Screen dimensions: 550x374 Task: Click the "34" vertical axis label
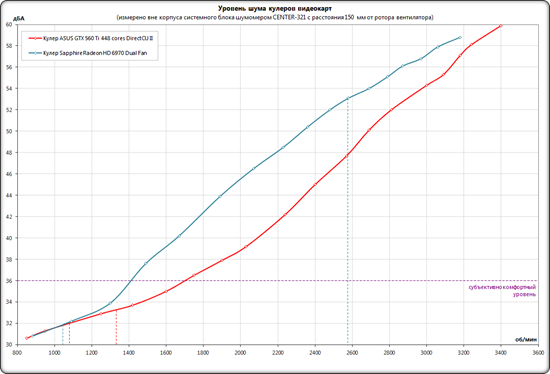click(9, 302)
